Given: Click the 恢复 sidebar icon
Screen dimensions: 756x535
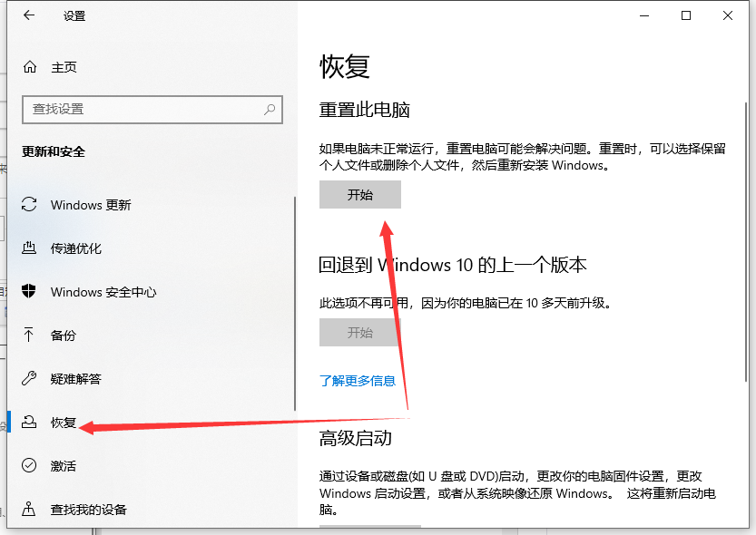Looking at the screenshot, I should 30,423.
